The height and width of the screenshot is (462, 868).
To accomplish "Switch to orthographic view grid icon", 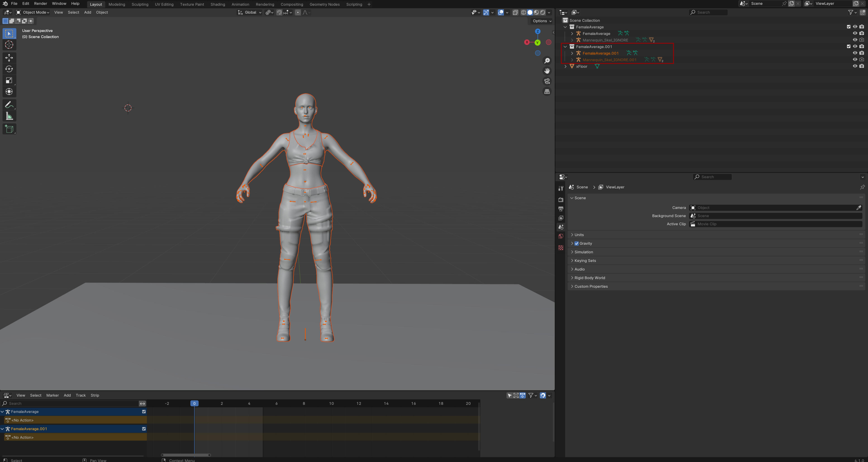I will [x=547, y=92].
